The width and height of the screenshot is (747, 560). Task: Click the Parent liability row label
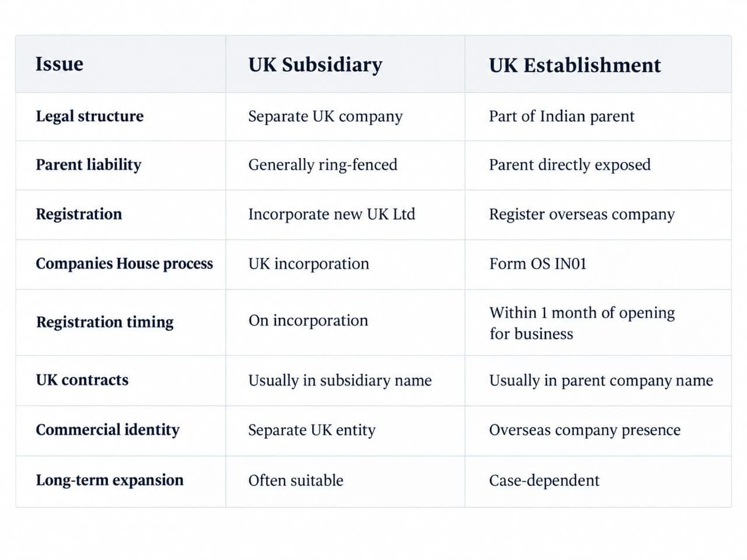(x=89, y=164)
